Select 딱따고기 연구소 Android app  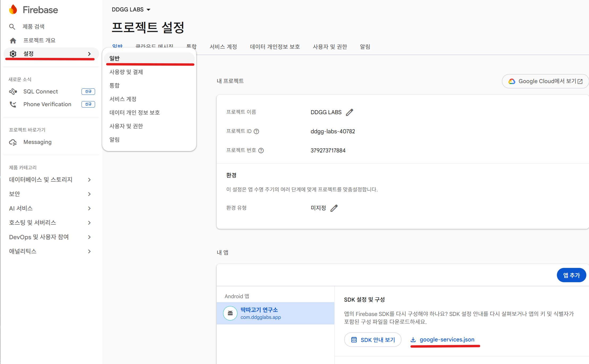[x=275, y=313]
